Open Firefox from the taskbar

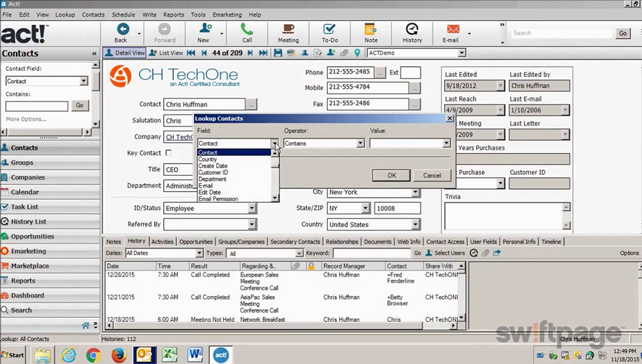tap(119, 355)
